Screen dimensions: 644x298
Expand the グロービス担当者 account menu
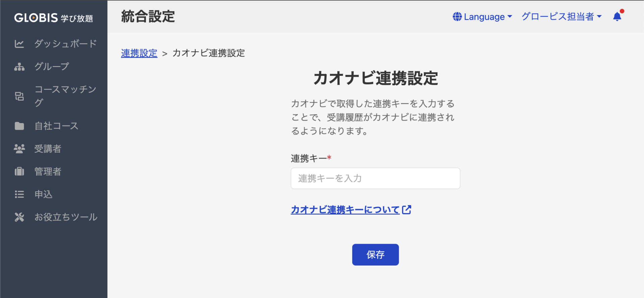[x=562, y=16]
